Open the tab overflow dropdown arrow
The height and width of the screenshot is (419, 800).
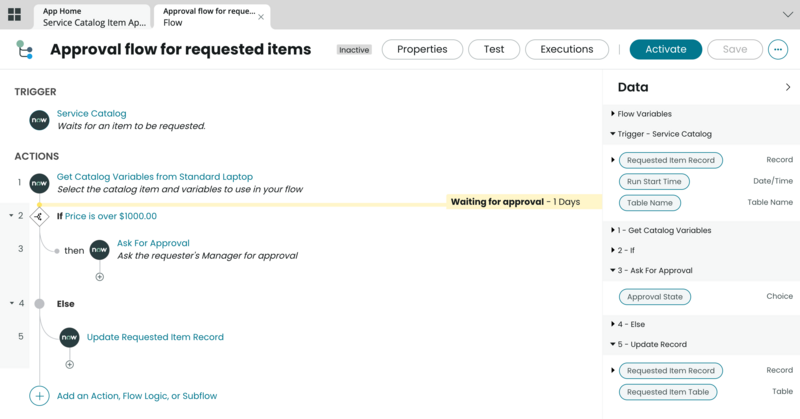(x=788, y=14)
